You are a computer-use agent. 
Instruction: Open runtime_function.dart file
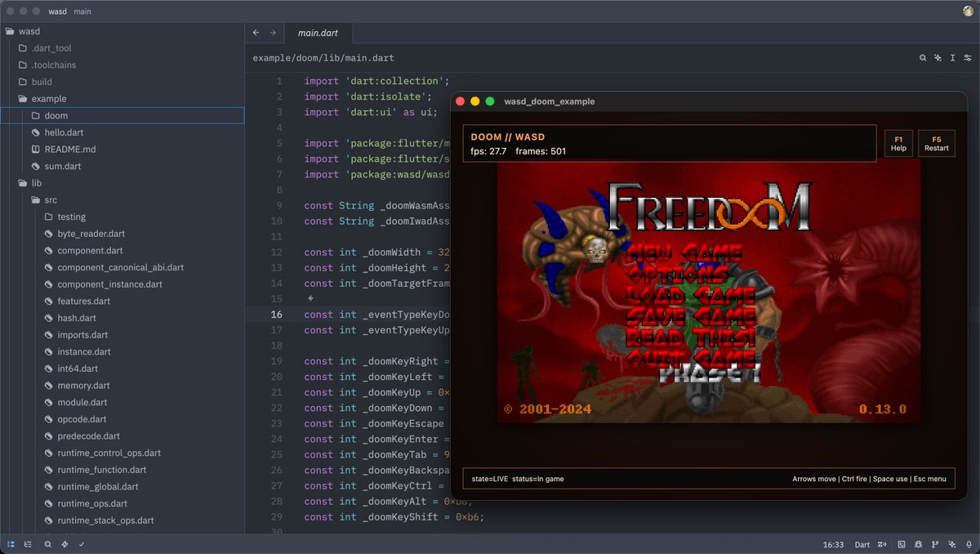point(122,470)
